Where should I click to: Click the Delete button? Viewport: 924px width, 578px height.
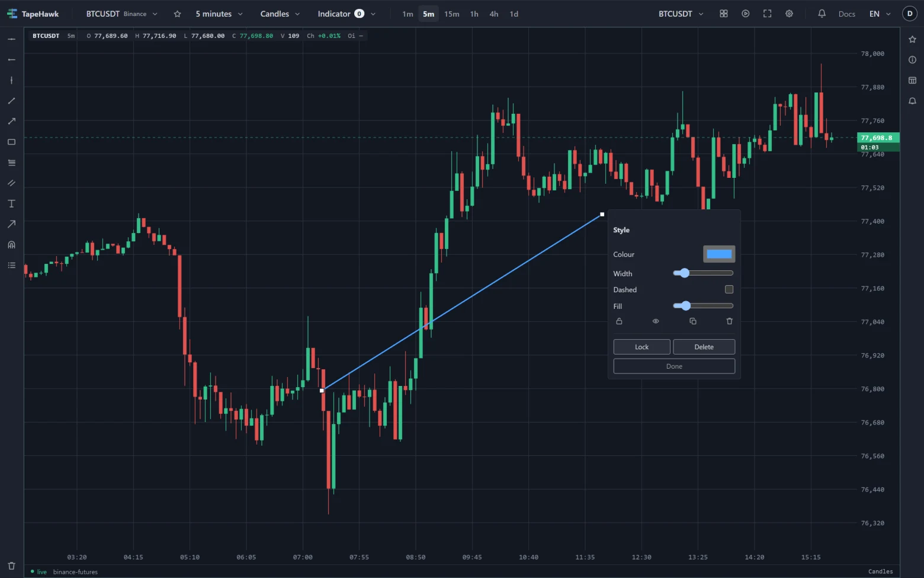tap(704, 347)
